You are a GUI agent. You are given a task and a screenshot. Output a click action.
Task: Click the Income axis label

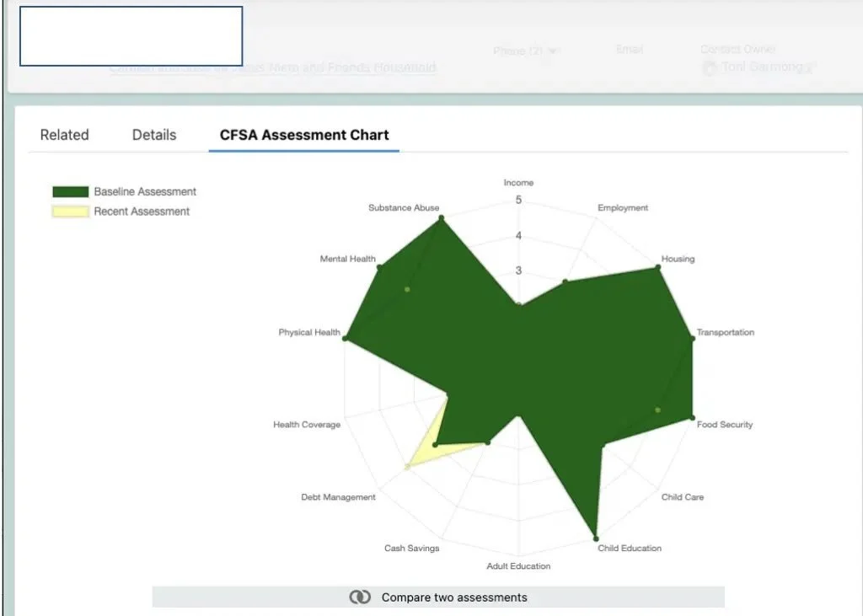[x=518, y=183]
